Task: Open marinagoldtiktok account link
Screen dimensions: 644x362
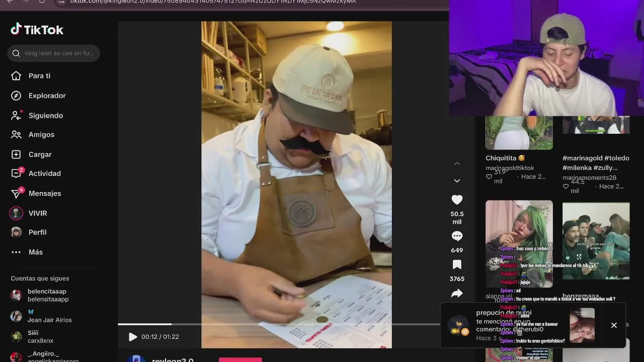Action: click(510, 168)
